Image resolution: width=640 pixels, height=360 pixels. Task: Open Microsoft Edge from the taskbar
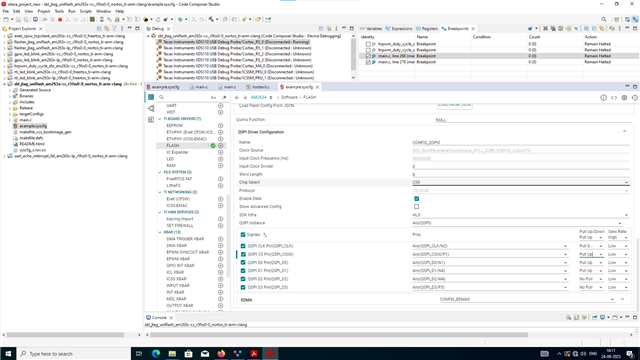tap(156, 353)
